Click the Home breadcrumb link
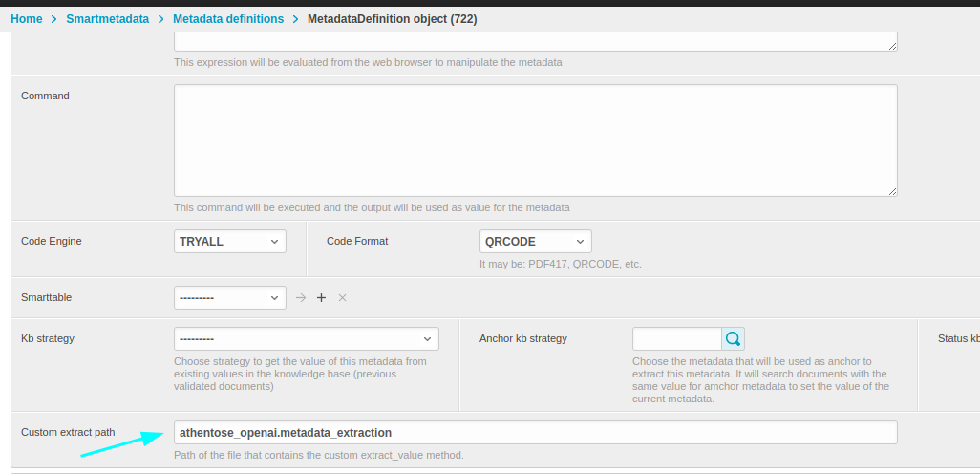The width and height of the screenshot is (980, 474). (26, 19)
